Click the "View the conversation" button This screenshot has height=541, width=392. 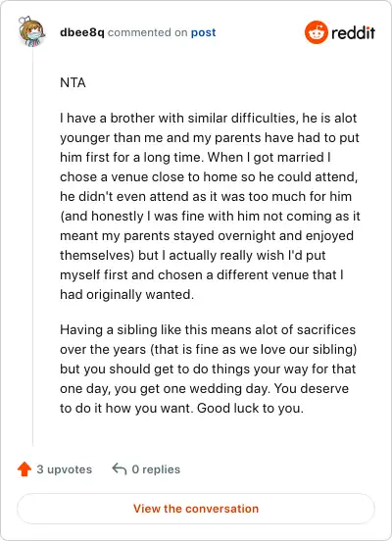coord(196,509)
